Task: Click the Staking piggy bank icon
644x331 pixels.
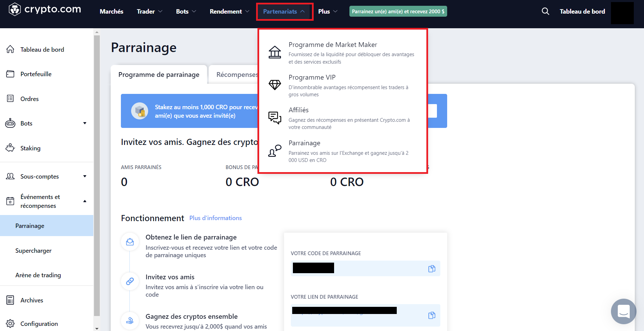Action: pos(10,148)
